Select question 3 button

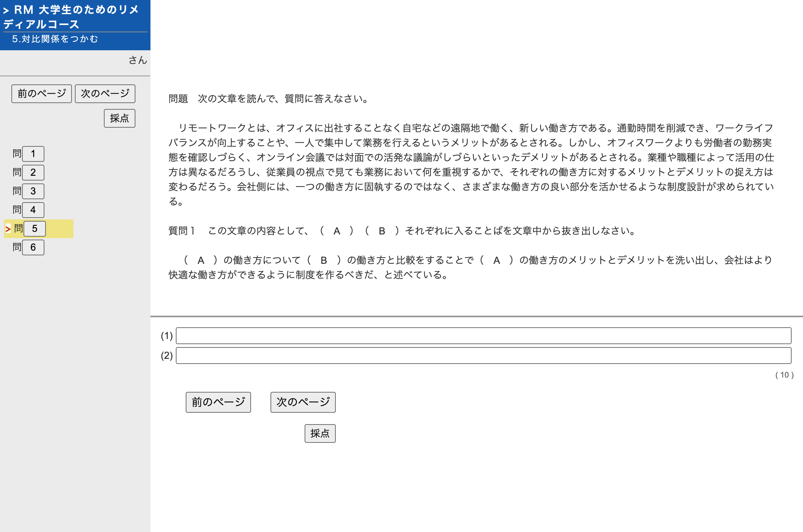(x=33, y=191)
